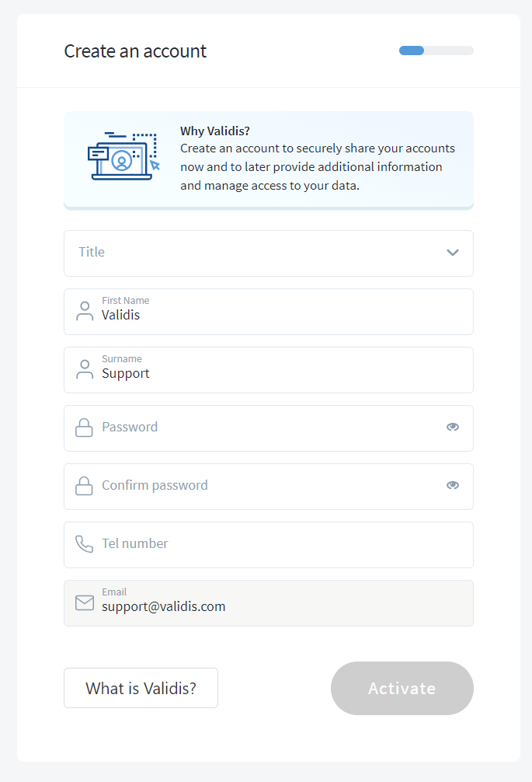532x782 pixels.
Task: Open the What is Validis? button
Action: [141, 688]
